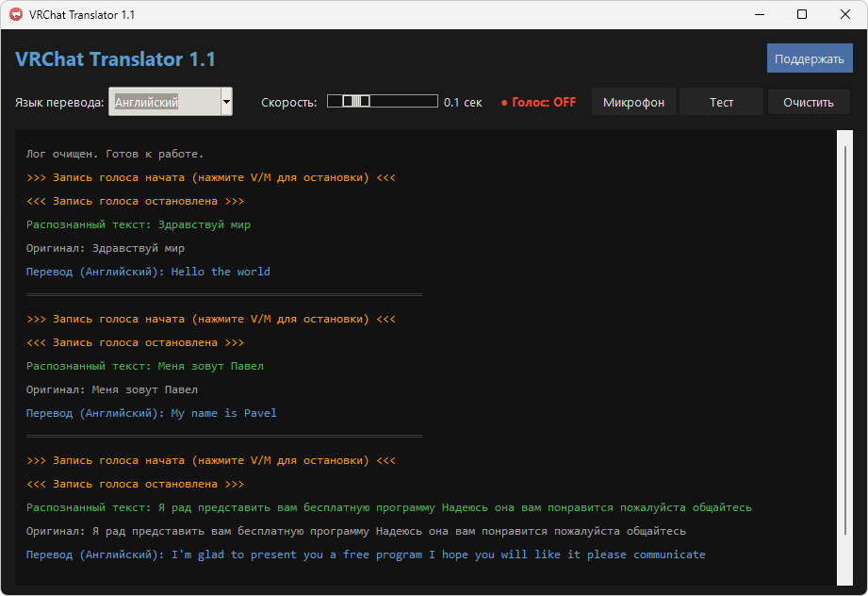Run the Тест button
Screen dimensions: 868x596
[x=721, y=102]
